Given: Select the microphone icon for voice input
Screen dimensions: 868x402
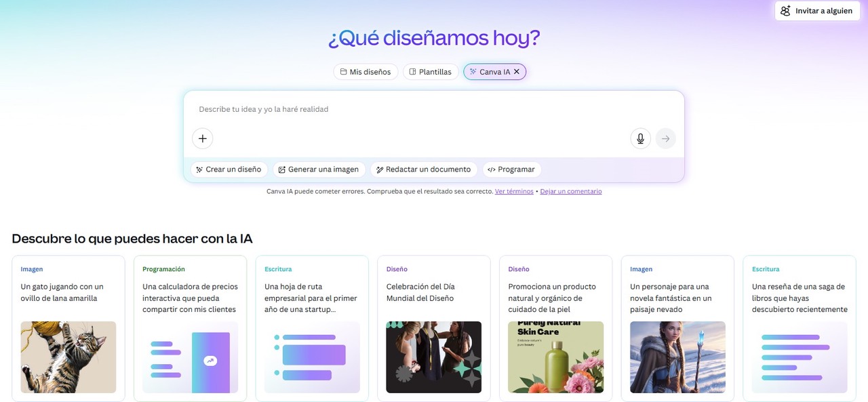Looking at the screenshot, I should 639,138.
